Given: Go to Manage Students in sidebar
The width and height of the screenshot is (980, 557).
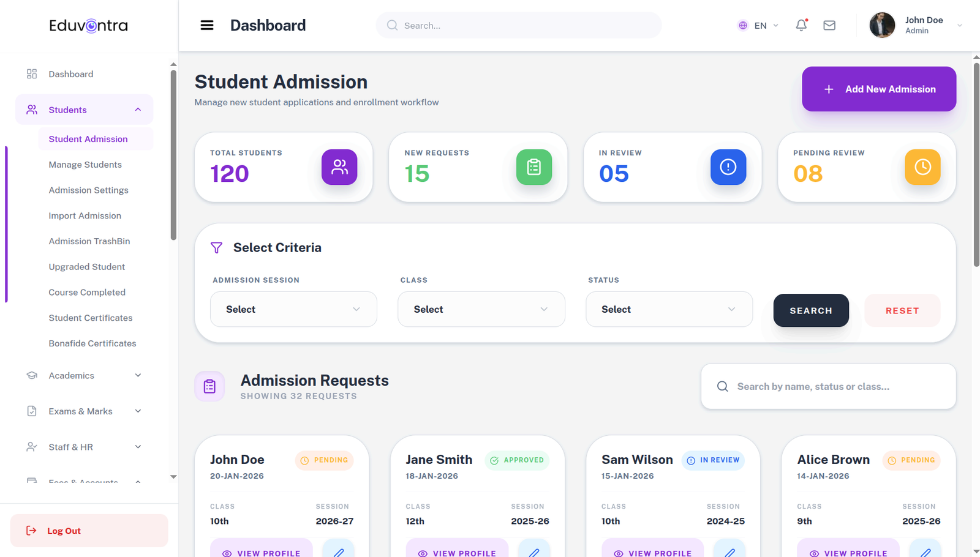Looking at the screenshot, I should click(85, 164).
